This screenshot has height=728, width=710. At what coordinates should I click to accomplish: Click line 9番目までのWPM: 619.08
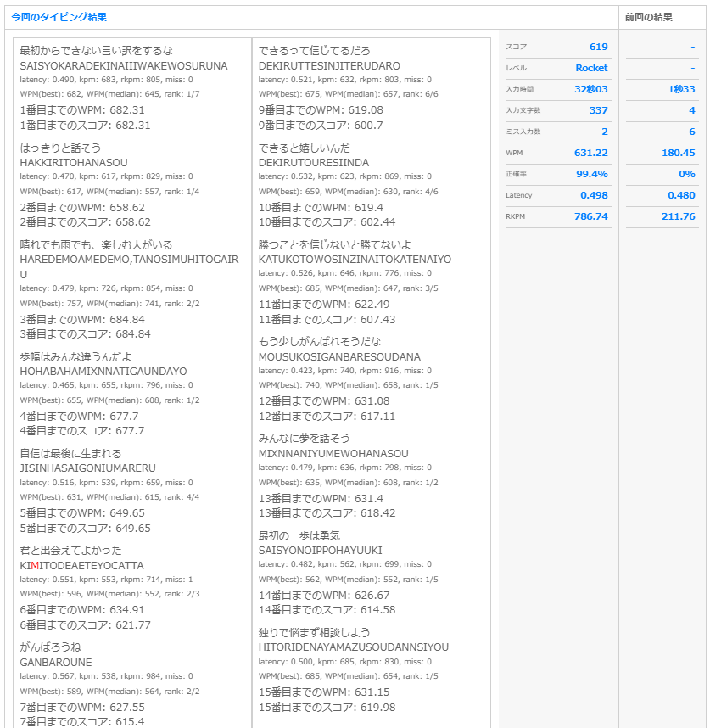point(321,110)
